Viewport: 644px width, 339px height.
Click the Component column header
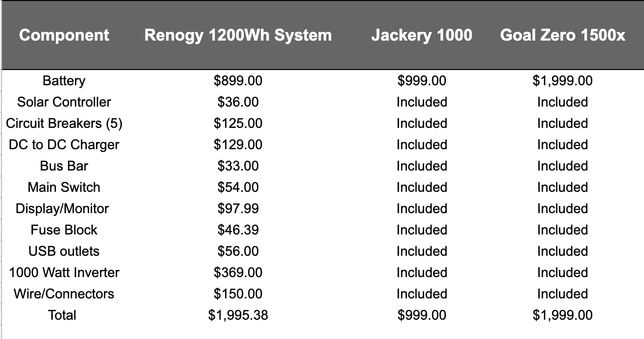[x=64, y=35]
